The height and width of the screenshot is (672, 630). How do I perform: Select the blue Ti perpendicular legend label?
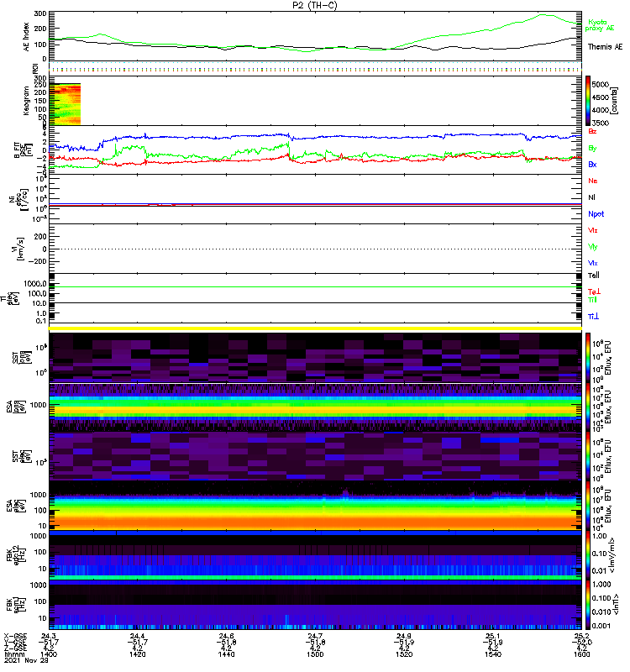593,317
